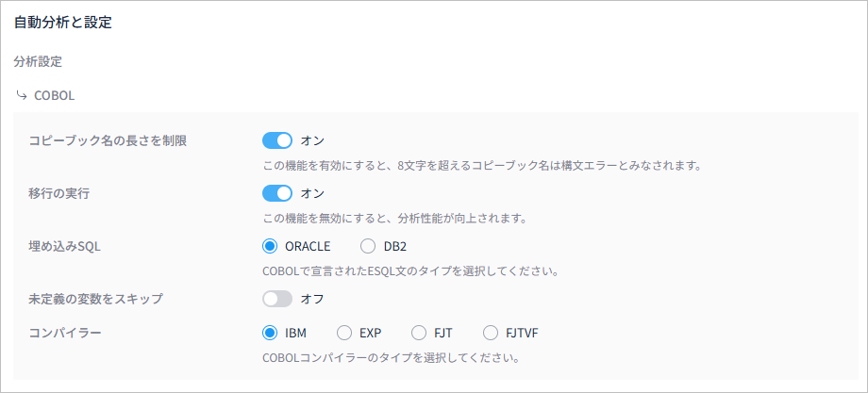Viewport: 868px width, 393px height.
Task: Turn off the コピーブック名の長さを制限 switch
Action: (276, 140)
